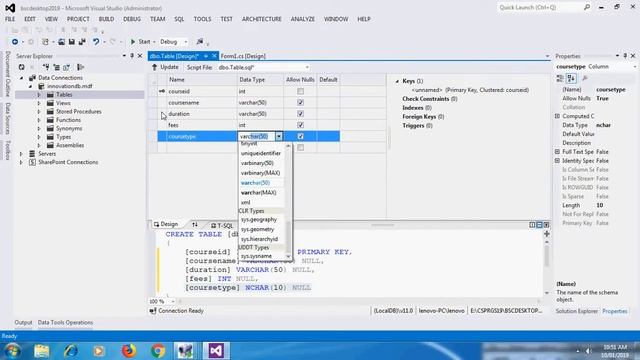Toggle Allow Nulls for duration

(x=300, y=114)
